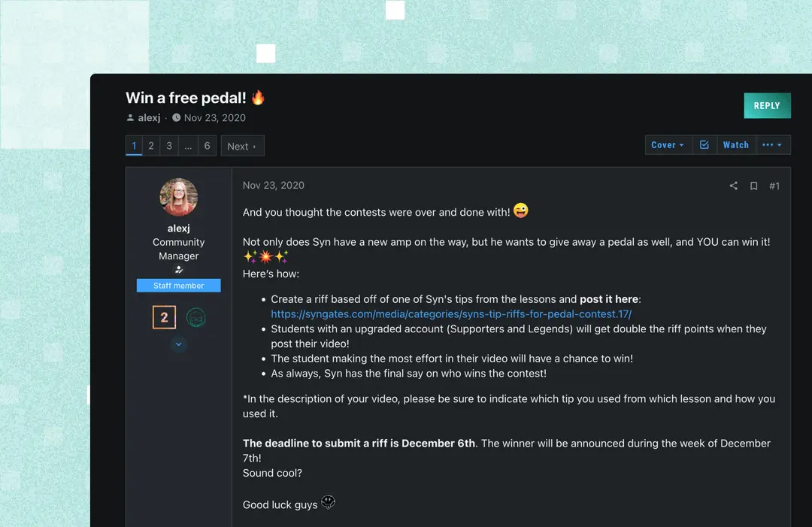Click the Next page button
Viewport: 812px width, 527px height.
click(x=242, y=146)
